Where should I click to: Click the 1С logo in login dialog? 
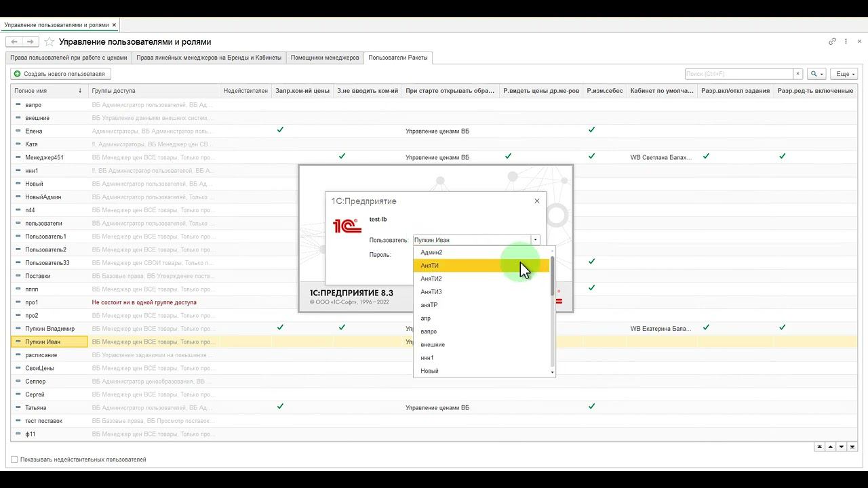tap(347, 226)
